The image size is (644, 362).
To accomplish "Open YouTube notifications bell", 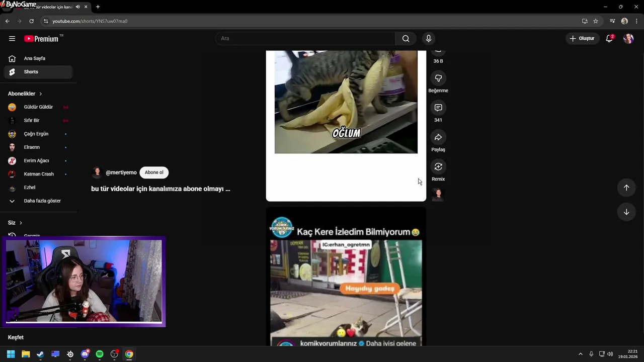I will [609, 39].
